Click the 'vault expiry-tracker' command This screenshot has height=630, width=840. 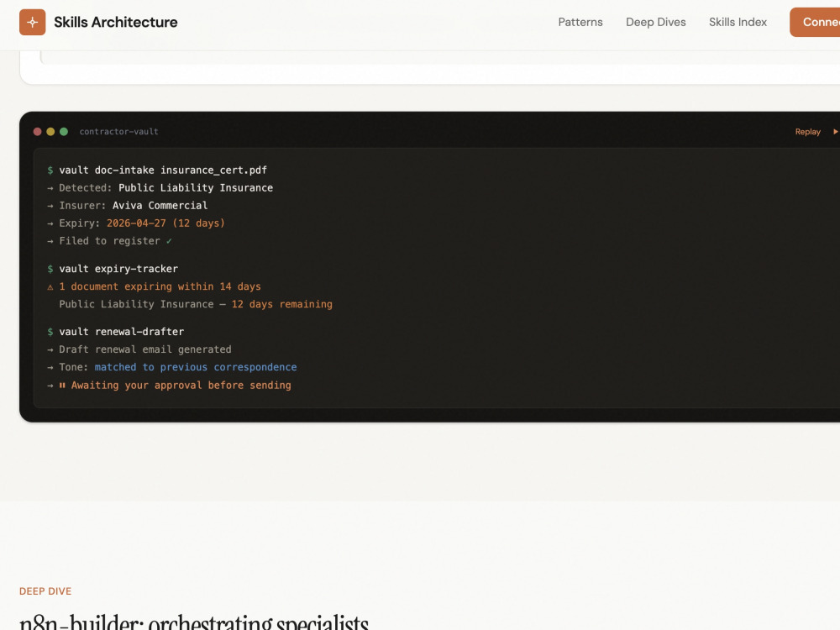(x=118, y=269)
